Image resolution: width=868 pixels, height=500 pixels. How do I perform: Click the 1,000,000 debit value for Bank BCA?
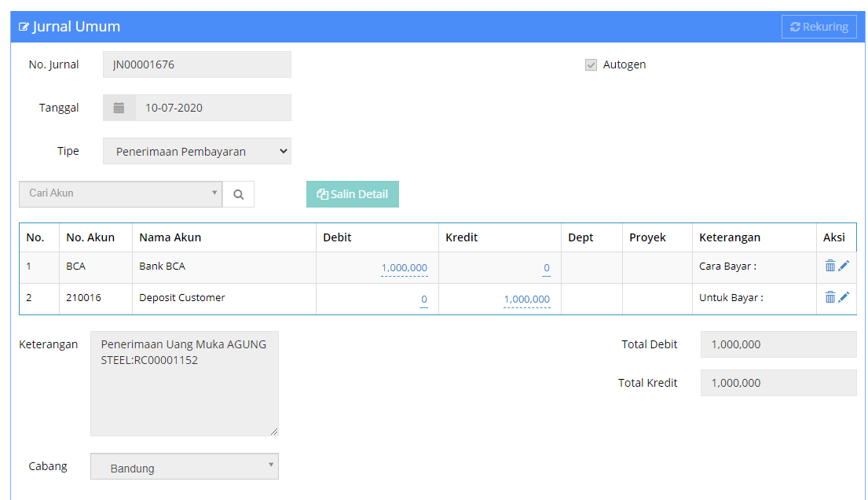pos(404,268)
